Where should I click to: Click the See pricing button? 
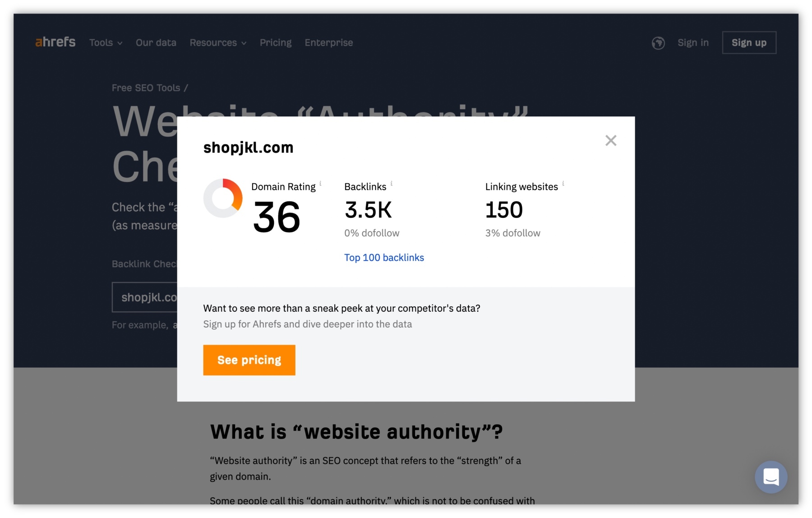coord(249,360)
